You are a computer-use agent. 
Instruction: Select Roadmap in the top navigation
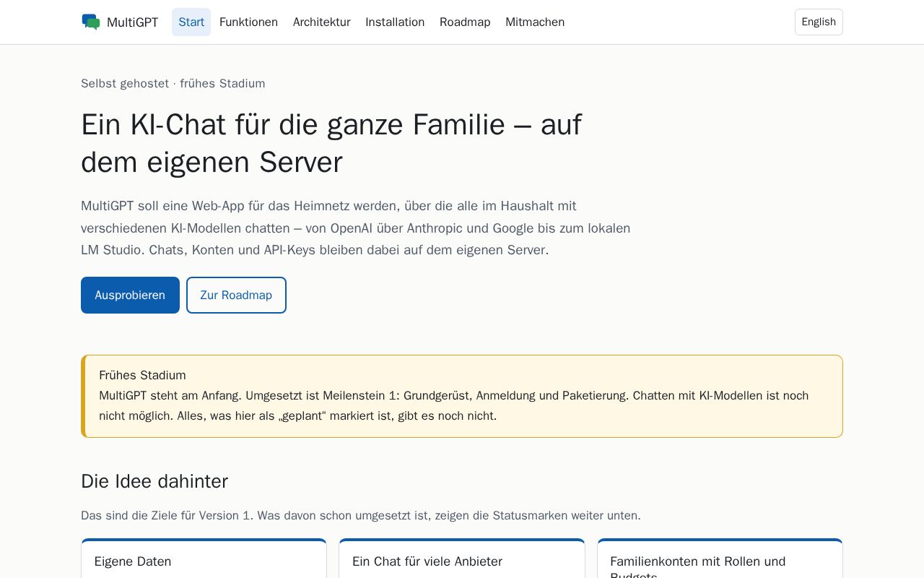pyautogui.click(x=465, y=22)
